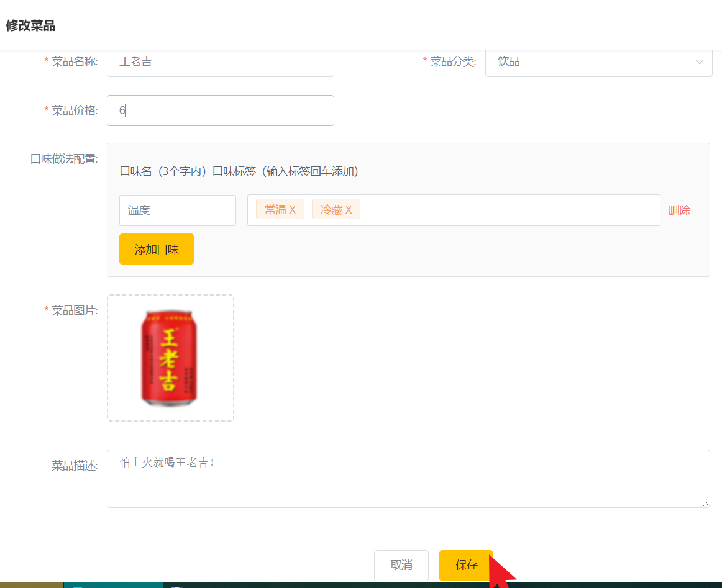Screen dimensions: 722x588
Task: Click the yellow 保存 button
Action: click(x=466, y=565)
